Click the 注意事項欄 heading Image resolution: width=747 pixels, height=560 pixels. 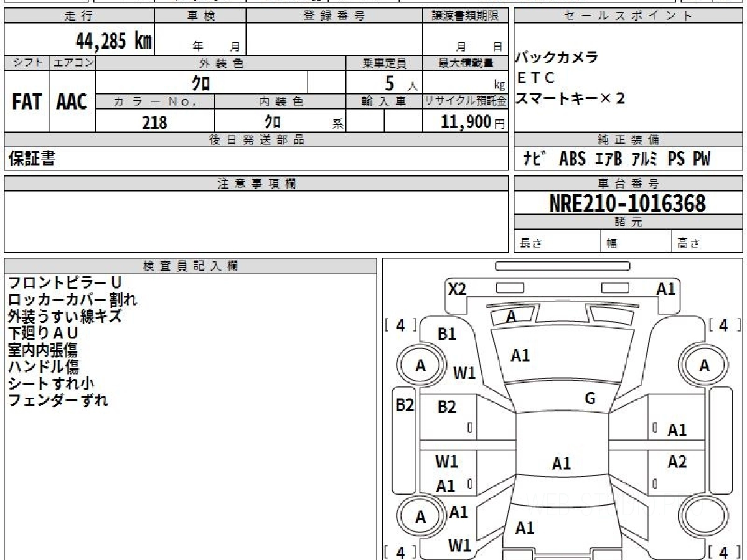pyautogui.click(x=256, y=184)
